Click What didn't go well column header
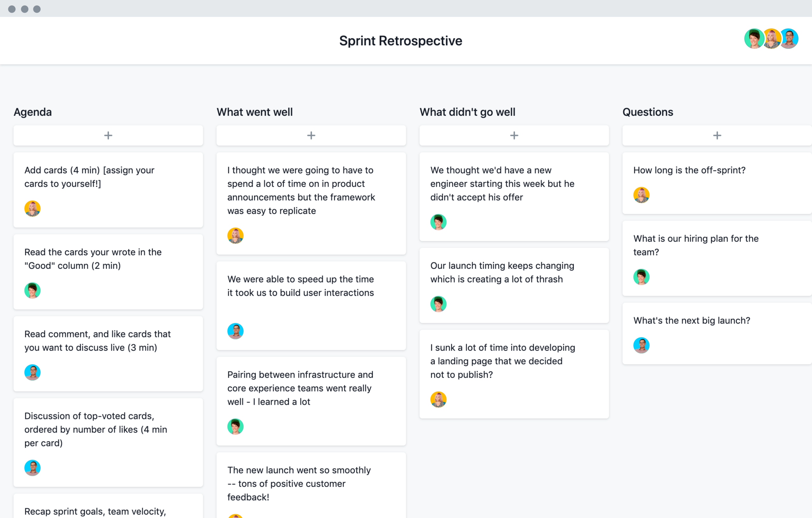The image size is (812, 518). tap(467, 112)
